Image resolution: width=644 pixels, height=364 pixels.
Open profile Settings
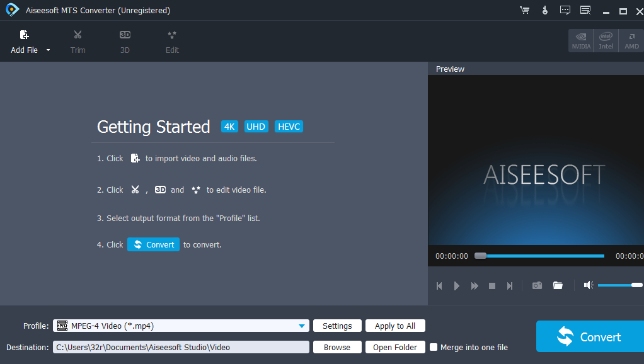point(337,326)
